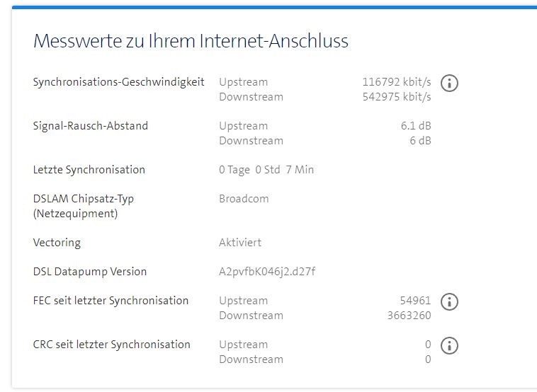Click the version string A2pvfbK046j2.d27f
537x392 pixels.
267,272
